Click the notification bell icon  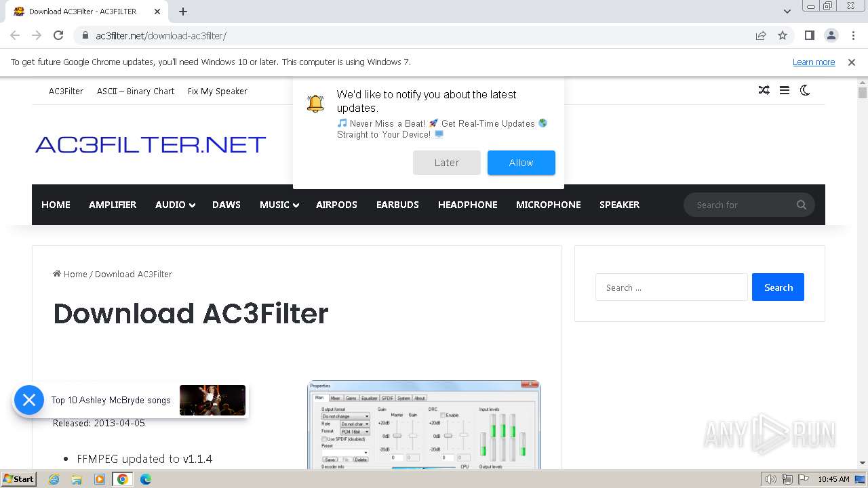pos(315,103)
